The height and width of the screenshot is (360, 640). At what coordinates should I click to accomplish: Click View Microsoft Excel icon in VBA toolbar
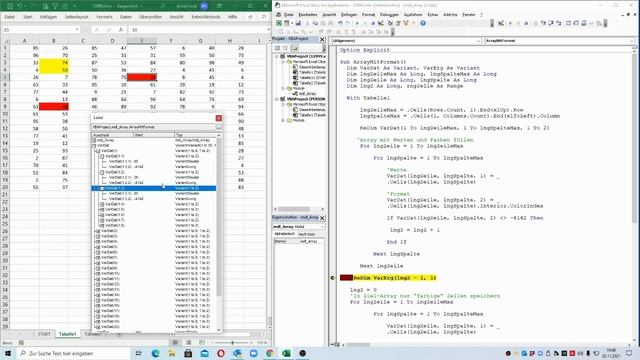279,23
